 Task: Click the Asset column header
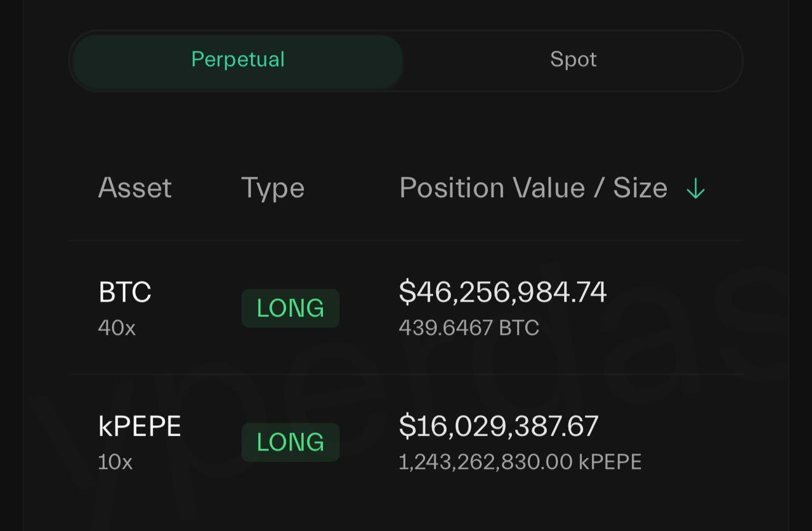[135, 188]
